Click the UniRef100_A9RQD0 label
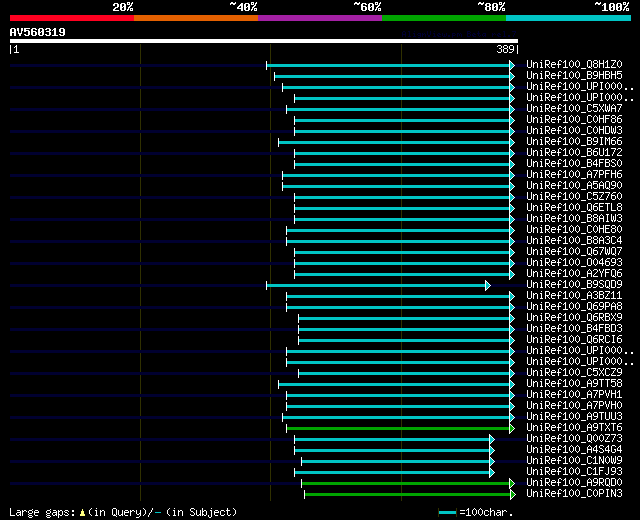This screenshot has height=520, width=640. pos(574,483)
